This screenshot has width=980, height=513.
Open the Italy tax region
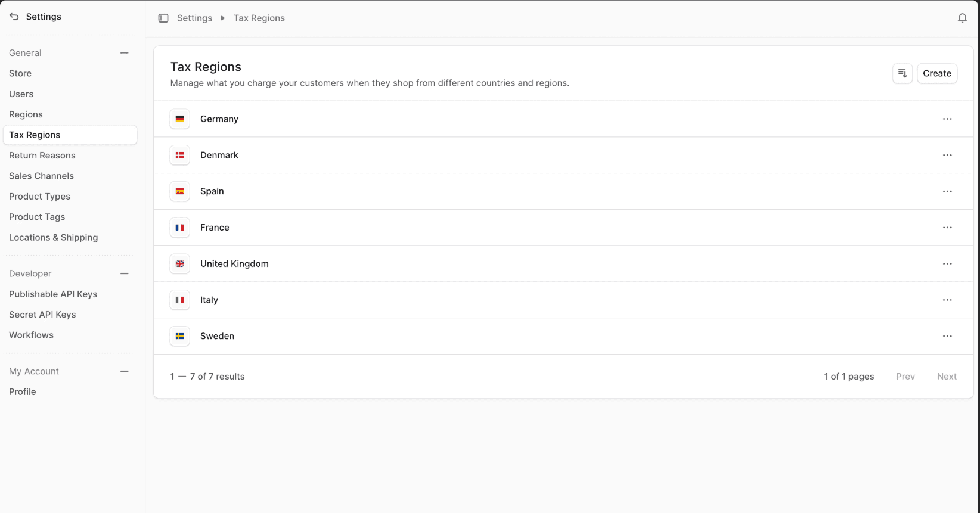point(563,300)
